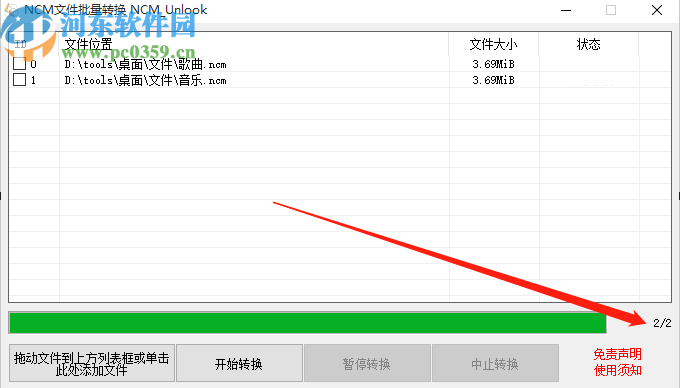Select the file path D:\tools\桌面\文件\歌曲.ncm
Image resolution: width=680 pixels, height=388 pixels.
click(x=145, y=65)
